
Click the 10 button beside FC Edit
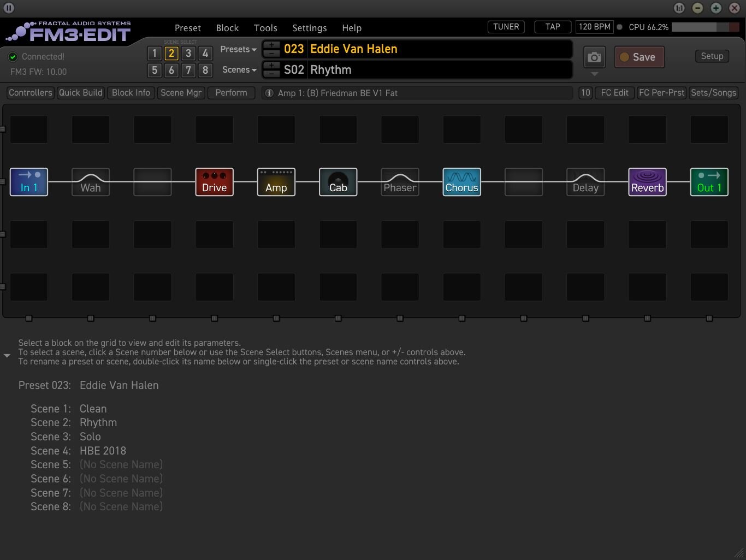[585, 93]
